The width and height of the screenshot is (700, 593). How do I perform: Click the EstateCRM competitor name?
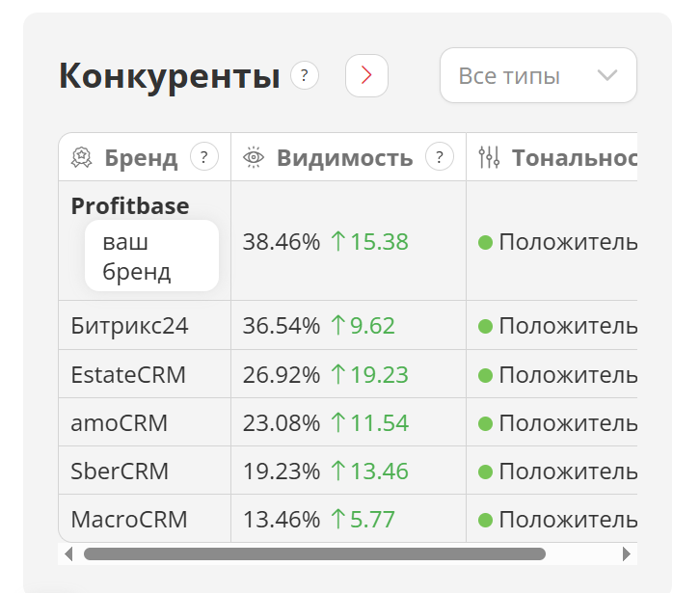(128, 374)
